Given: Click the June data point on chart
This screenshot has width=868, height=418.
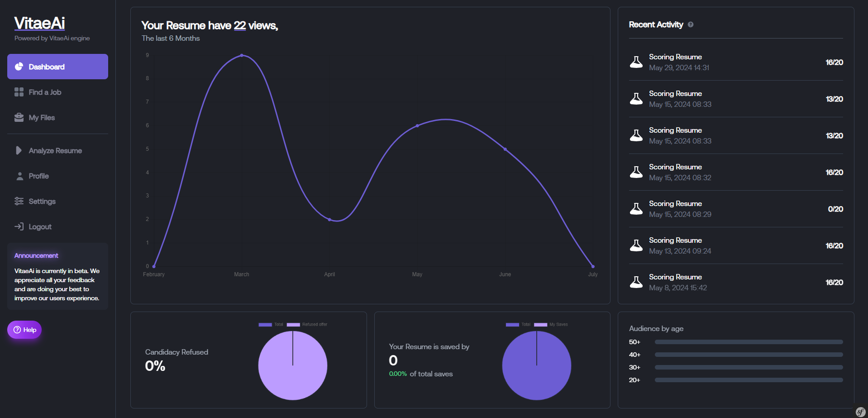Looking at the screenshot, I should click(x=505, y=149).
